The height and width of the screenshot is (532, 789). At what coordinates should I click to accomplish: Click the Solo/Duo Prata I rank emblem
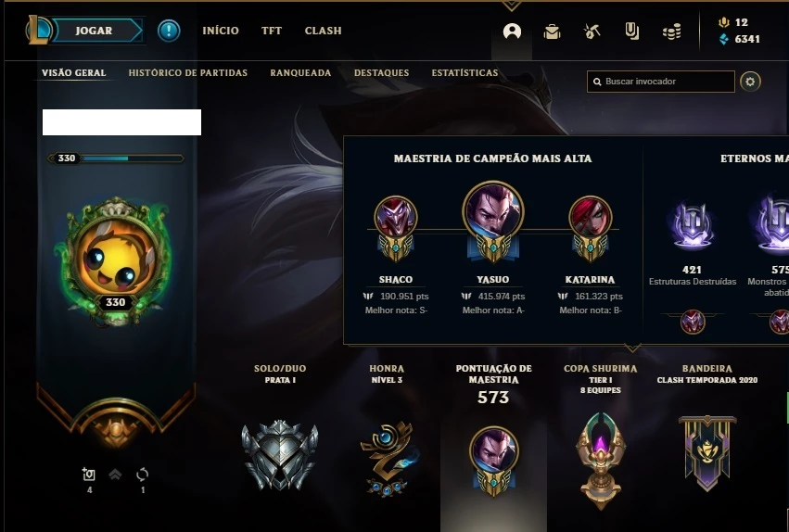[x=280, y=455]
